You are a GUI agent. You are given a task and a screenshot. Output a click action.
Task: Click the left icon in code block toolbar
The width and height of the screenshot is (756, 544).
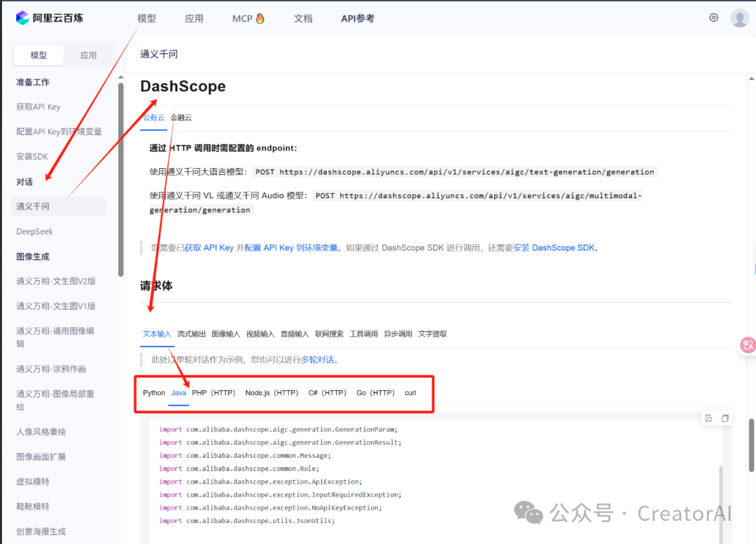[708, 418]
